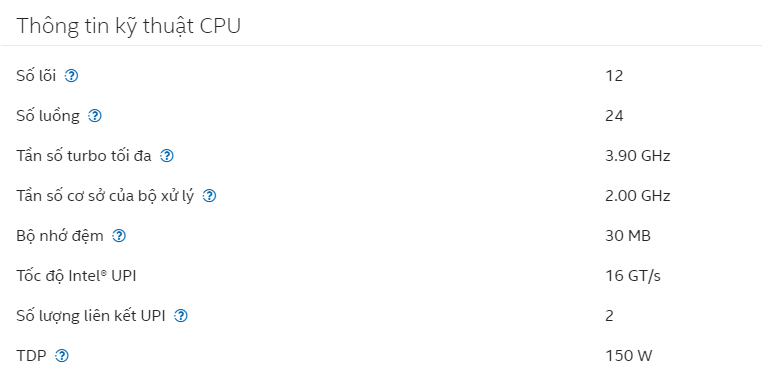Select the 16 GT/s UPI speed value
This screenshot has width=762, height=383.
click(633, 276)
